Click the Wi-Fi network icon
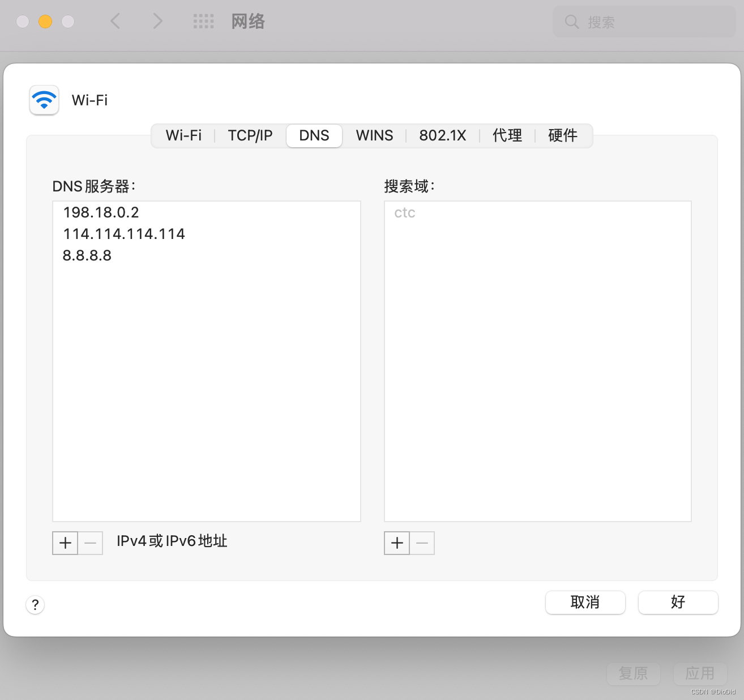744x700 pixels. (x=44, y=100)
